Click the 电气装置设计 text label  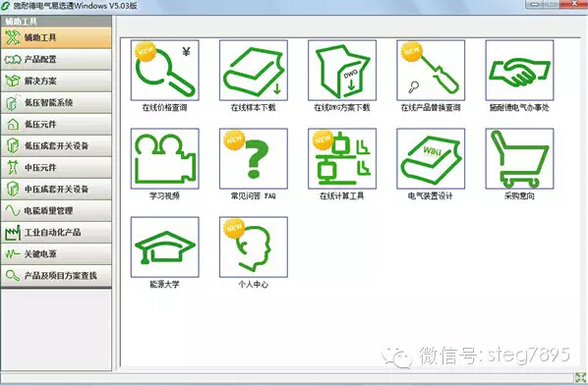click(x=431, y=196)
